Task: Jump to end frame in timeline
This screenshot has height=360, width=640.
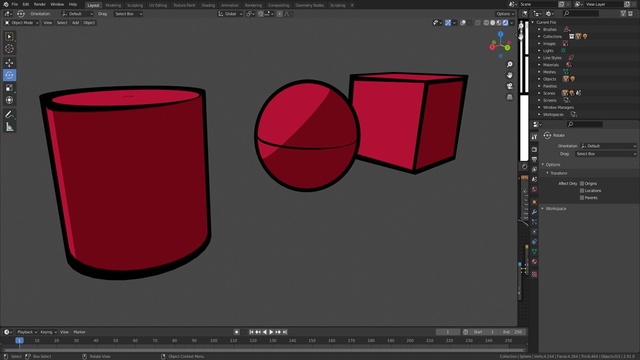Action: click(x=285, y=332)
